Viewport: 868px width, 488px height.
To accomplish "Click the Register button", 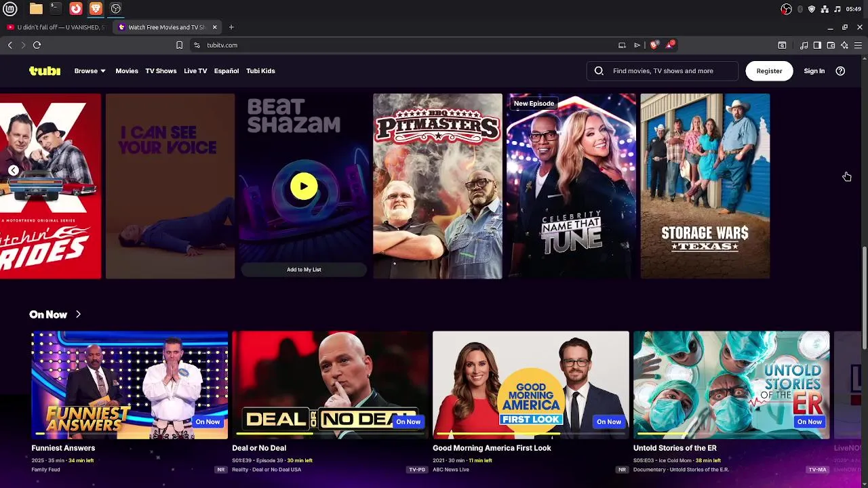I will (x=769, y=70).
